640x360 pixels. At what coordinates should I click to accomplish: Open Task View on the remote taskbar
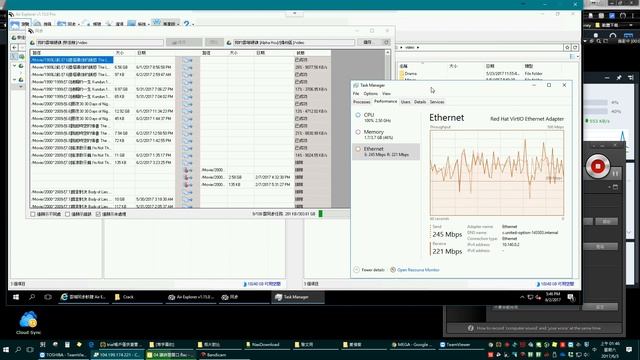tap(48, 297)
